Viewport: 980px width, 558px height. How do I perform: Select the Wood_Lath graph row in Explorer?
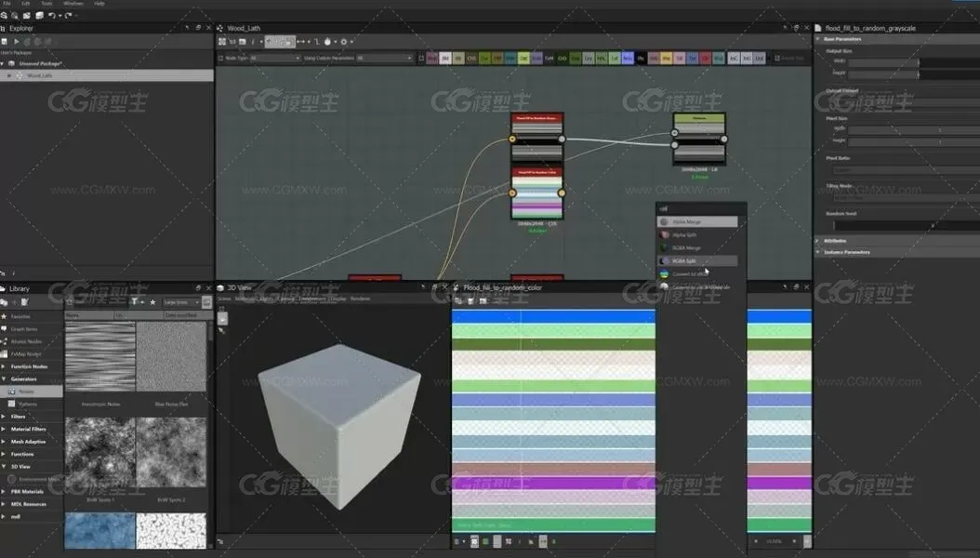coord(107,75)
